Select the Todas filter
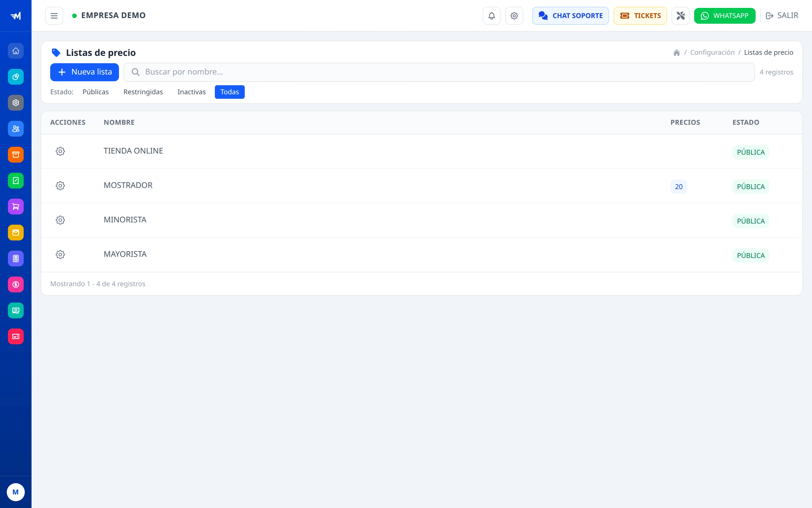 (x=230, y=92)
